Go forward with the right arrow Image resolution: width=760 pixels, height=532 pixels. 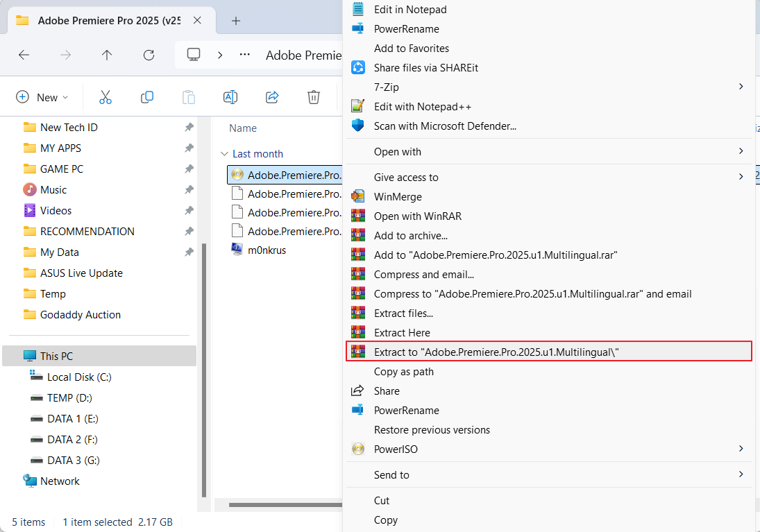point(65,55)
